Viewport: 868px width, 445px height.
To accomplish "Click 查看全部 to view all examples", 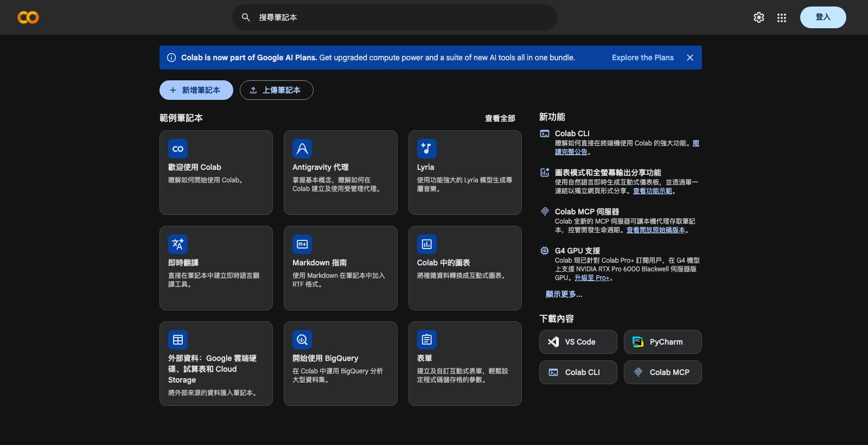I will point(500,118).
